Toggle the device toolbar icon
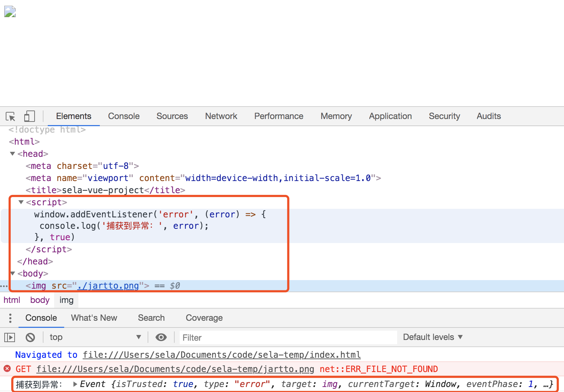This screenshot has width=564, height=392. pyautogui.click(x=29, y=117)
